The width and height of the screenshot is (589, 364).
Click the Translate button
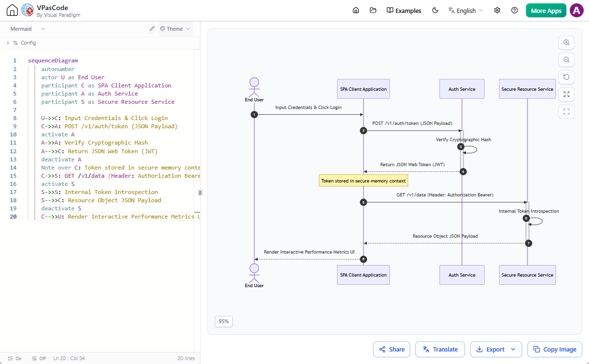point(440,349)
